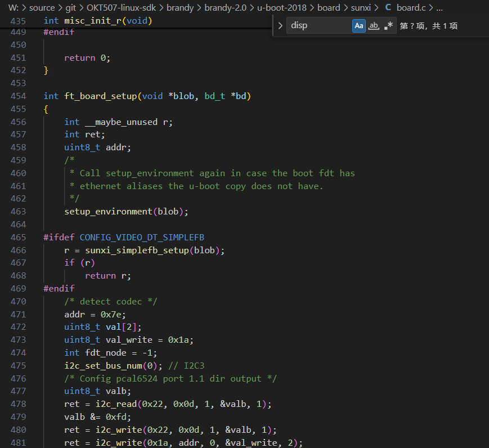Image resolution: width=489 pixels, height=448 pixels.
Task: Open board.c breadcrumb item
Action: point(411,8)
